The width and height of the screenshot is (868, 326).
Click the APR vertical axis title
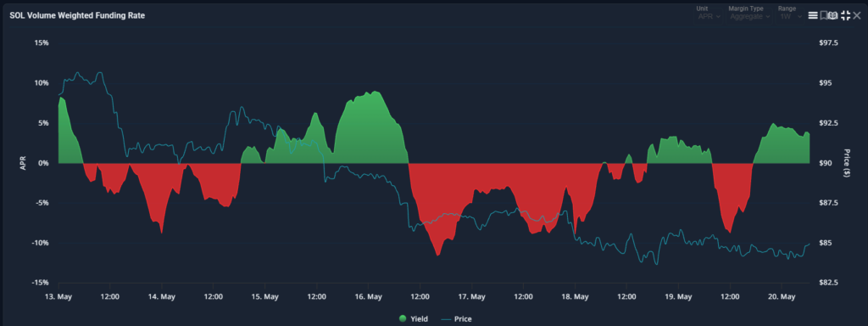23,163
